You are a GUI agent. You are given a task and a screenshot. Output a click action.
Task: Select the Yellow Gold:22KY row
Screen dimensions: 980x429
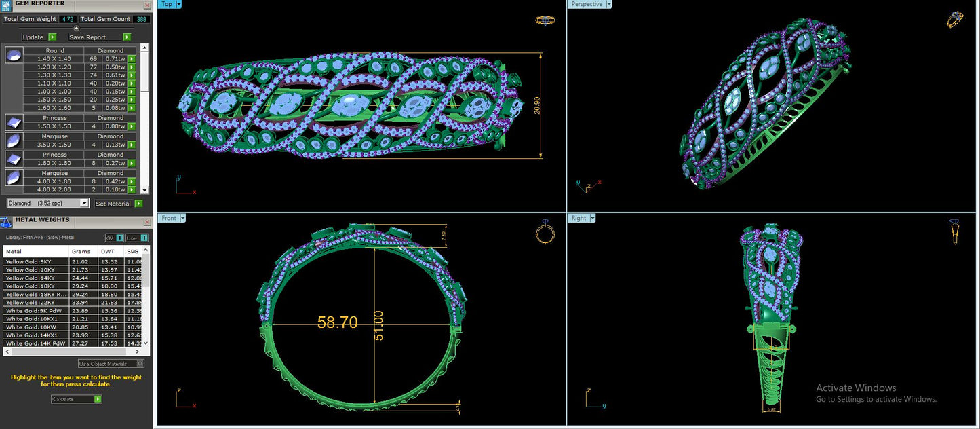click(73, 303)
